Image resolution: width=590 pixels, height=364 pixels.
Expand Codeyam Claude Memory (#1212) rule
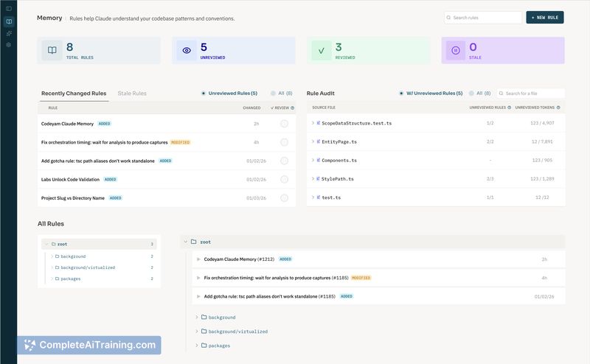coord(198,259)
